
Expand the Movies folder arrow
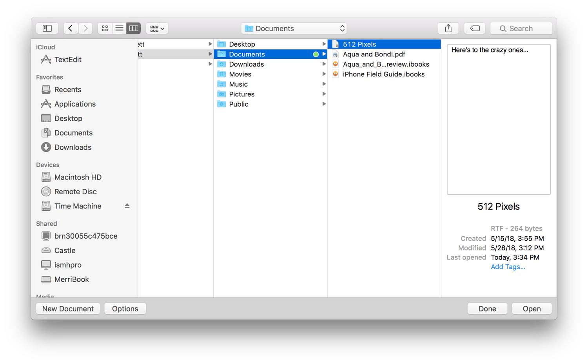324,74
